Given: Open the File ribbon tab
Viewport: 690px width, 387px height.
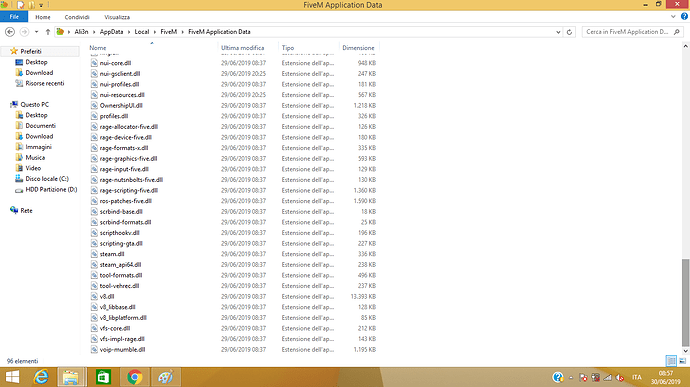Looking at the screenshot, I should coord(14,17).
